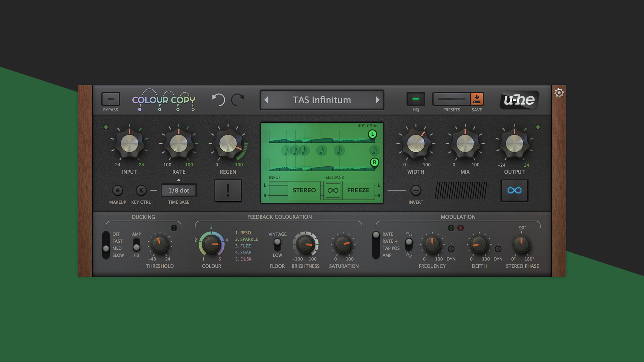
Task: Click the blue infinity loop button
Action: 514,190
